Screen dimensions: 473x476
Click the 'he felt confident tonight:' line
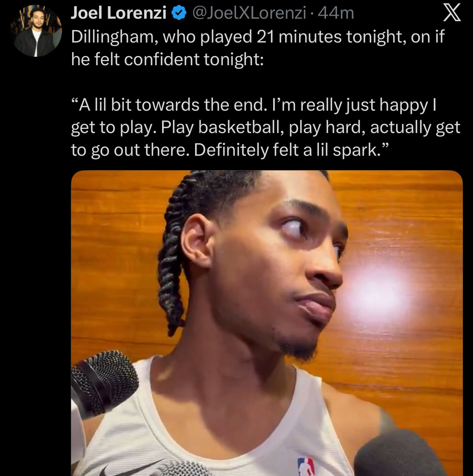click(167, 59)
